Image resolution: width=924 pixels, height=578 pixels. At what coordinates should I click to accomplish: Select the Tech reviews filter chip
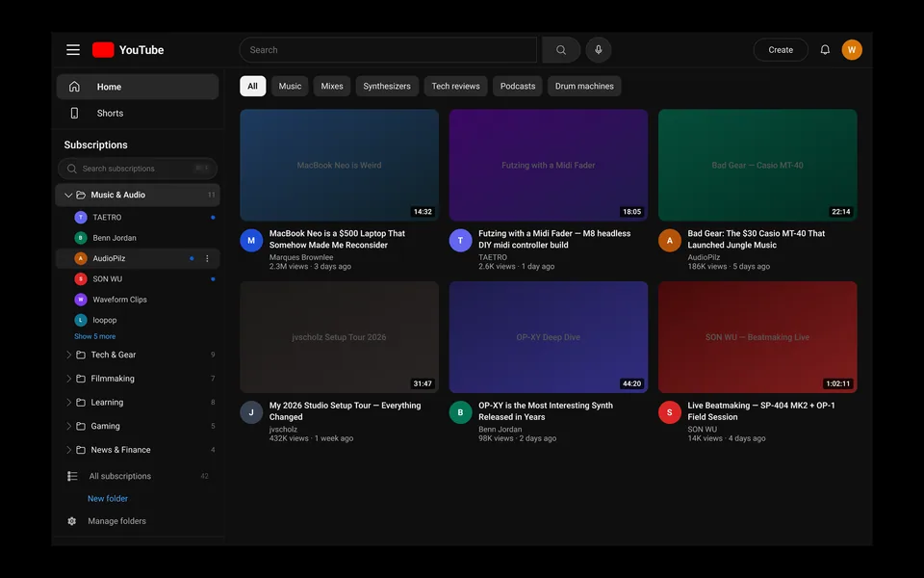click(455, 86)
